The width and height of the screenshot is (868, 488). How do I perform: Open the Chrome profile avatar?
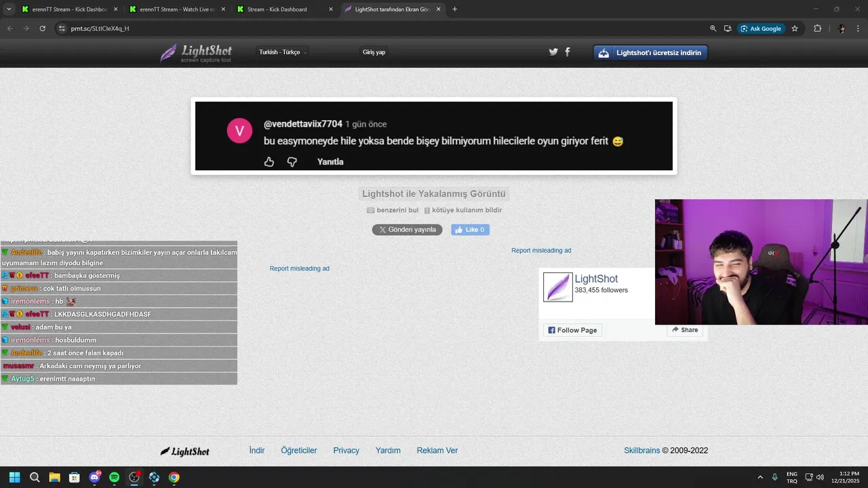click(x=842, y=28)
